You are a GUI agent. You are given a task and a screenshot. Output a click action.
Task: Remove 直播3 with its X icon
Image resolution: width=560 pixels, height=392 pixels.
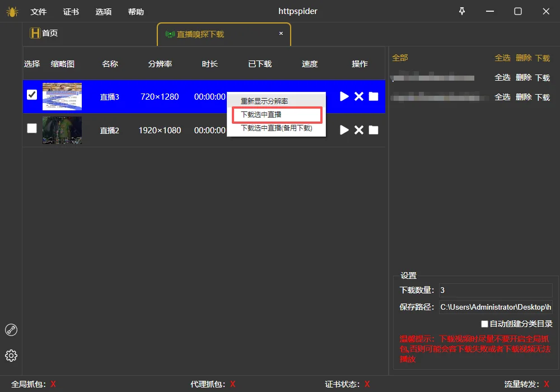click(x=359, y=96)
